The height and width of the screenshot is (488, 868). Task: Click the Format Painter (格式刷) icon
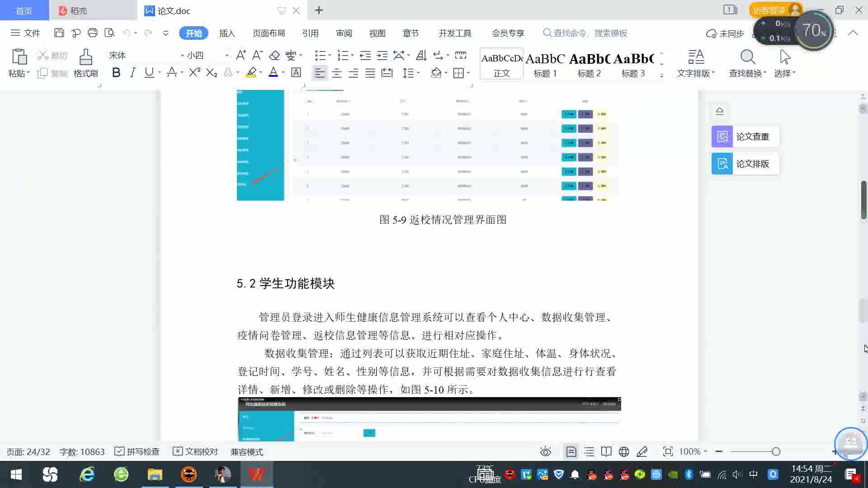tap(85, 63)
